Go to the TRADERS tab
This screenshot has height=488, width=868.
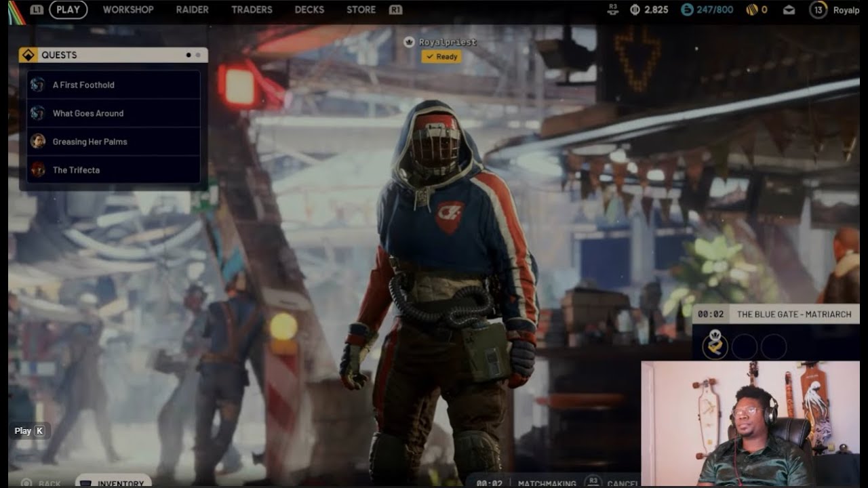point(252,9)
